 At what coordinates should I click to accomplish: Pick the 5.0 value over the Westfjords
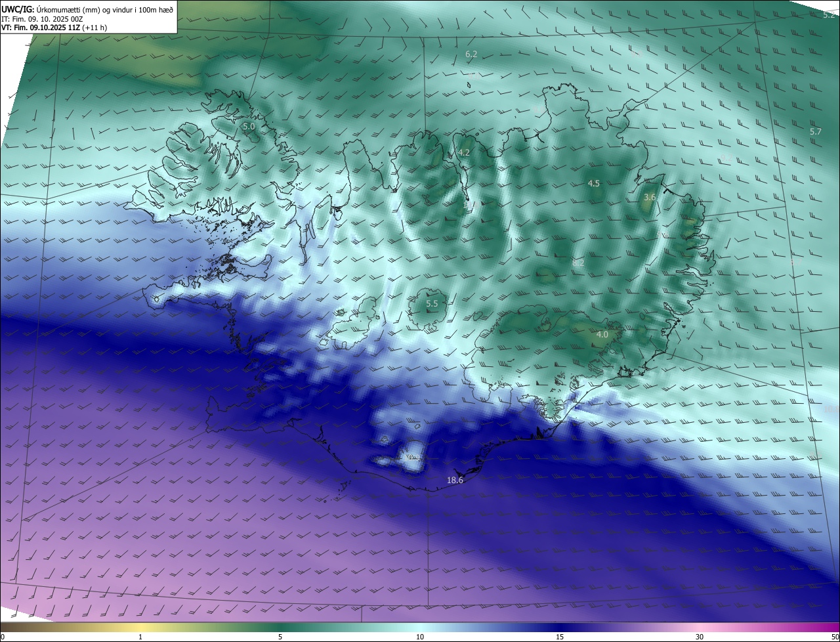click(248, 126)
